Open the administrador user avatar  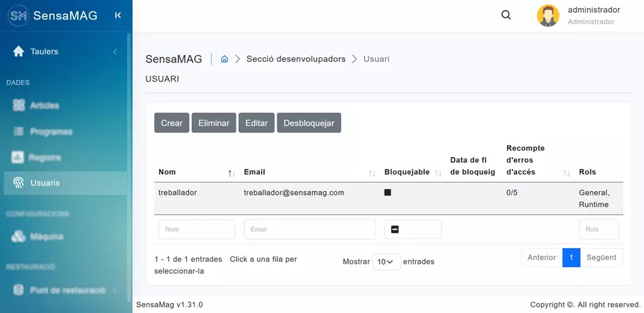(x=548, y=16)
